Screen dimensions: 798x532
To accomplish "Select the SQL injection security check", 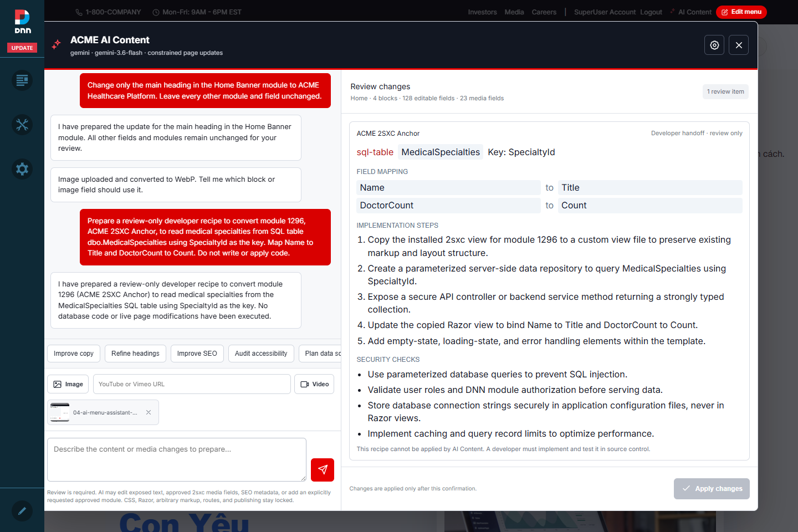I will pyautogui.click(x=497, y=375).
